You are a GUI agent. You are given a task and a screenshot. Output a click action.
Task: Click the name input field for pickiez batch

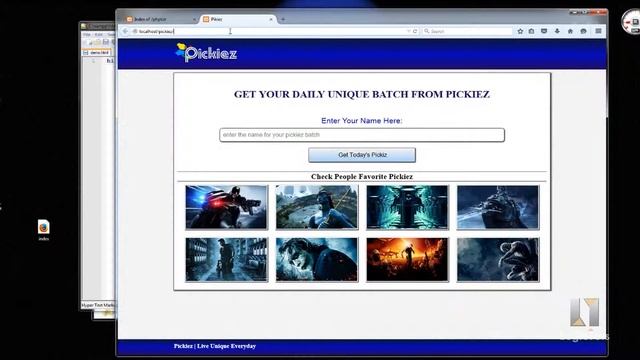point(362,135)
